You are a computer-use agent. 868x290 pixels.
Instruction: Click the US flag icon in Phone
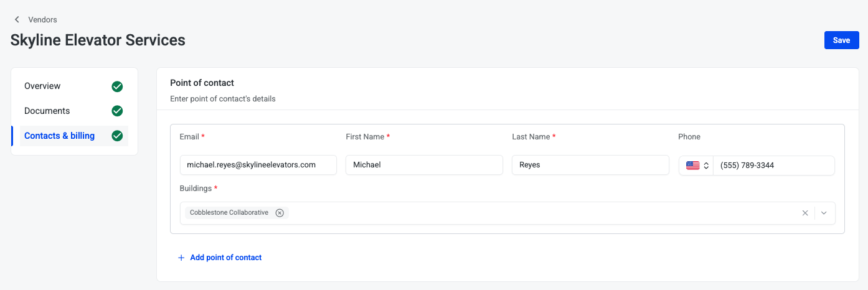(x=692, y=166)
